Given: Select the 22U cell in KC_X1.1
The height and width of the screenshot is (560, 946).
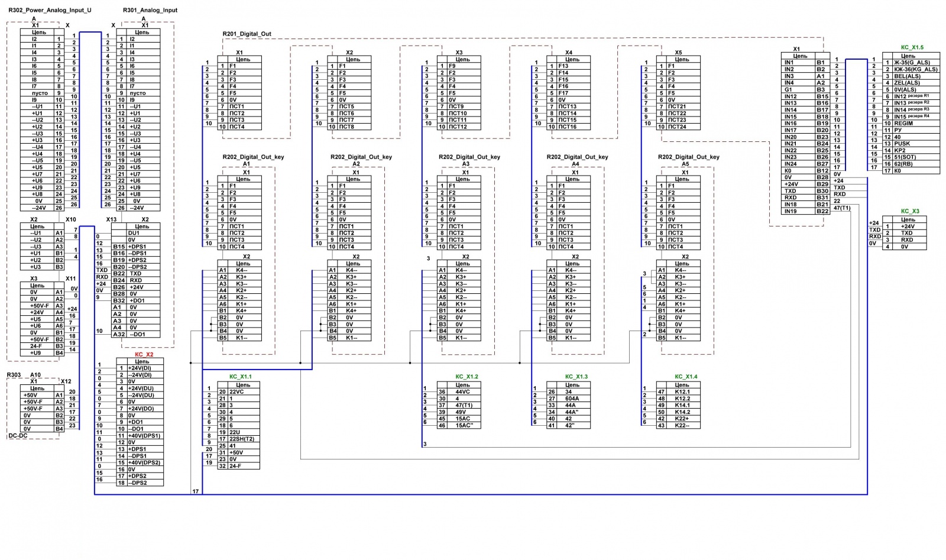Looking at the screenshot, I should click(x=243, y=432).
